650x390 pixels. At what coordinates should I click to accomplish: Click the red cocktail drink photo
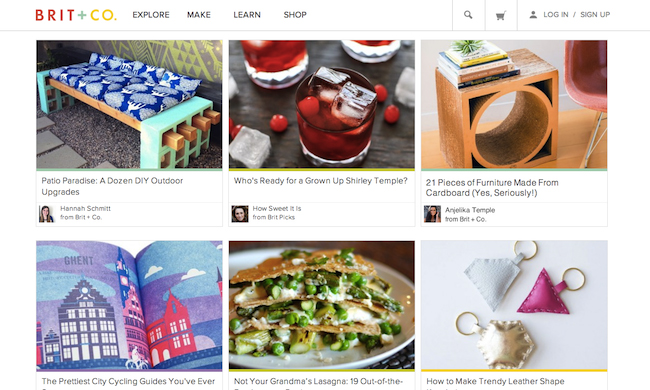pos(322,104)
